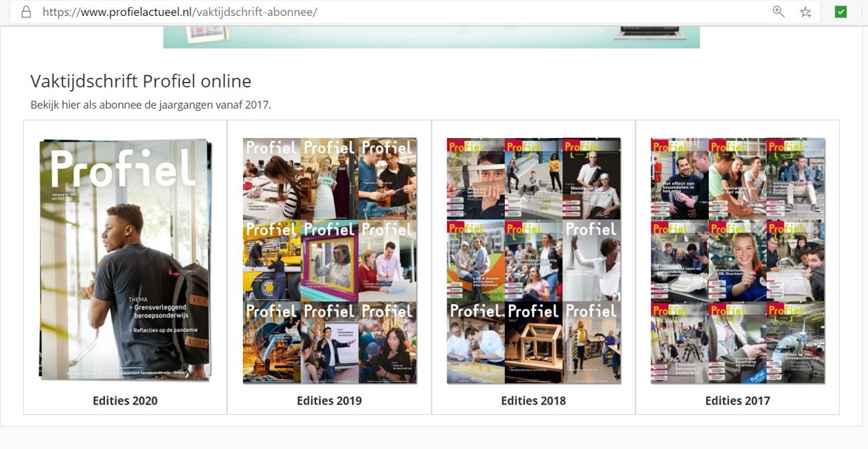Viewport: 868px width, 449px height.
Task: Click the 2019 cover with yellow school bus
Action: pyautogui.click(x=272, y=260)
